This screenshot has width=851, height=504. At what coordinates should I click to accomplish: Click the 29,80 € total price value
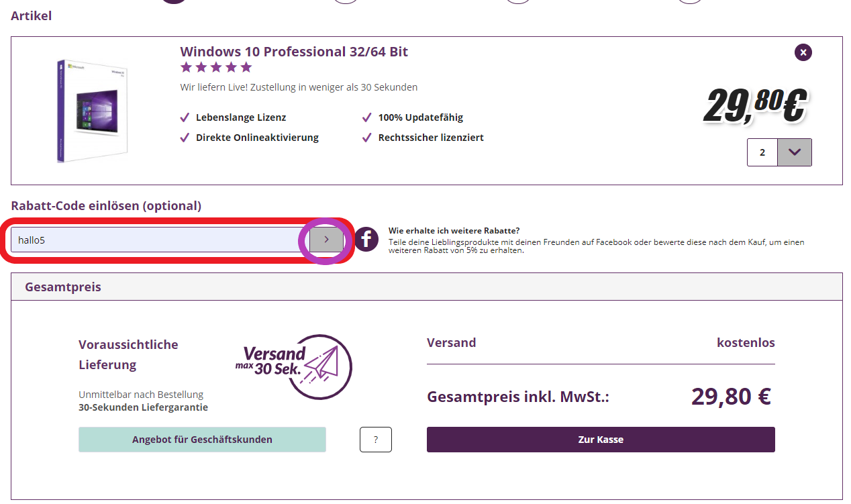731,397
